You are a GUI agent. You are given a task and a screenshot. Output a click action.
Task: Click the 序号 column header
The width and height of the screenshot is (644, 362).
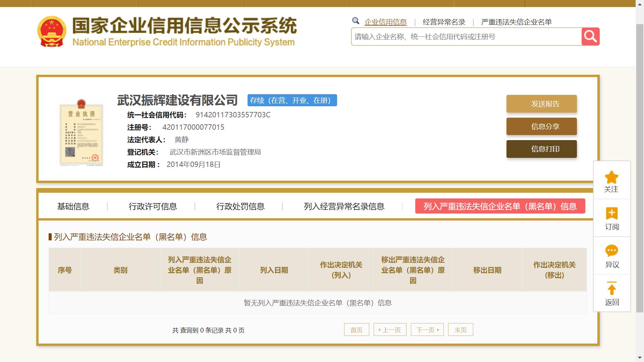coord(65,270)
